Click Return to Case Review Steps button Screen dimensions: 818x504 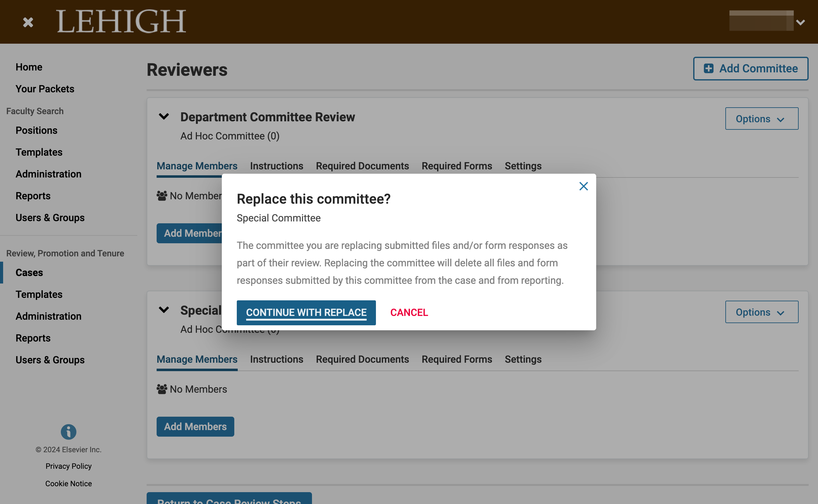click(x=229, y=499)
